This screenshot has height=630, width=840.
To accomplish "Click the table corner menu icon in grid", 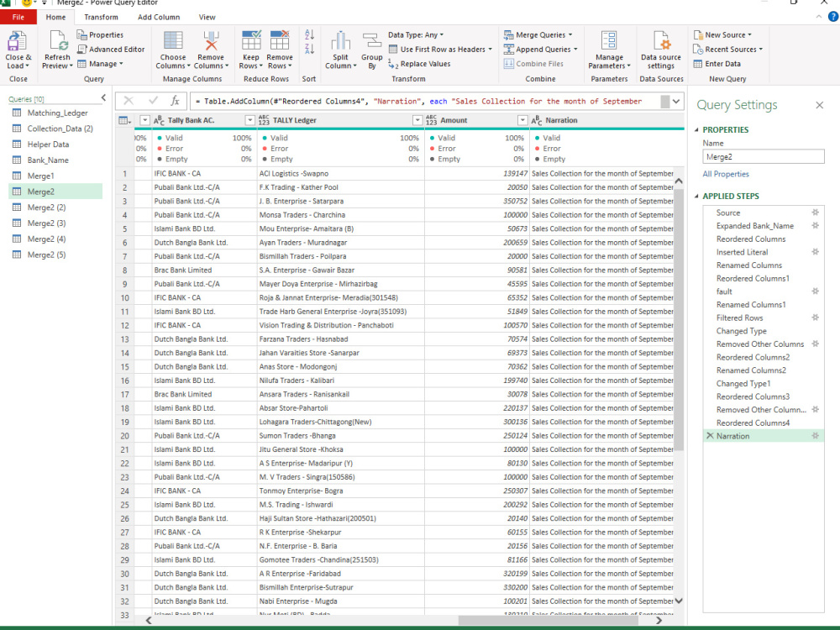I will 124,120.
